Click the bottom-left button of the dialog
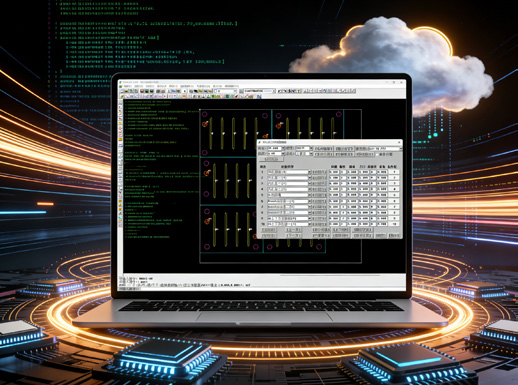The image size is (518, 385). 269,235
